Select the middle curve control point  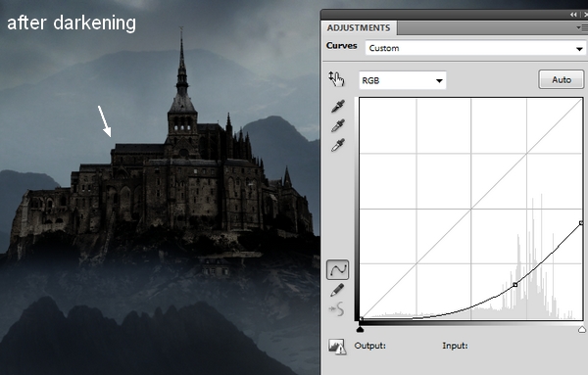click(515, 285)
